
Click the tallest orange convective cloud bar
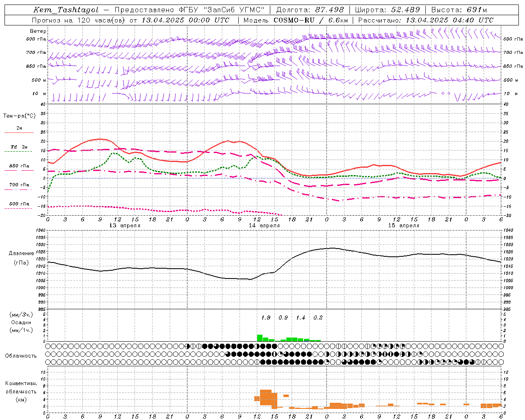click(266, 397)
